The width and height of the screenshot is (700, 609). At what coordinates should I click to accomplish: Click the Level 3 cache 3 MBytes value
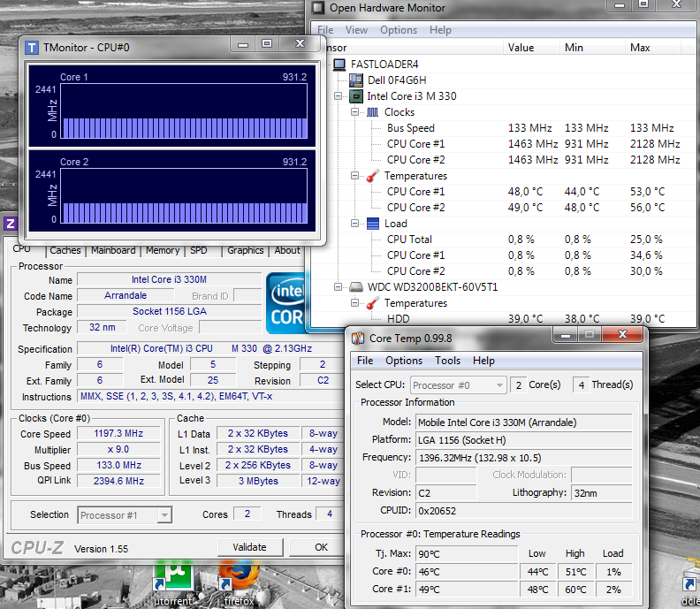(258, 481)
